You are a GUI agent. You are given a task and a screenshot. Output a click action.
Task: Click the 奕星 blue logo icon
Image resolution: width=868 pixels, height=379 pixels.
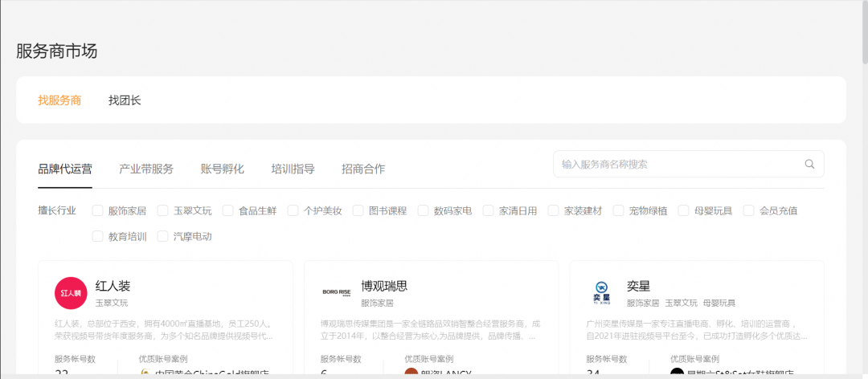pos(602,293)
